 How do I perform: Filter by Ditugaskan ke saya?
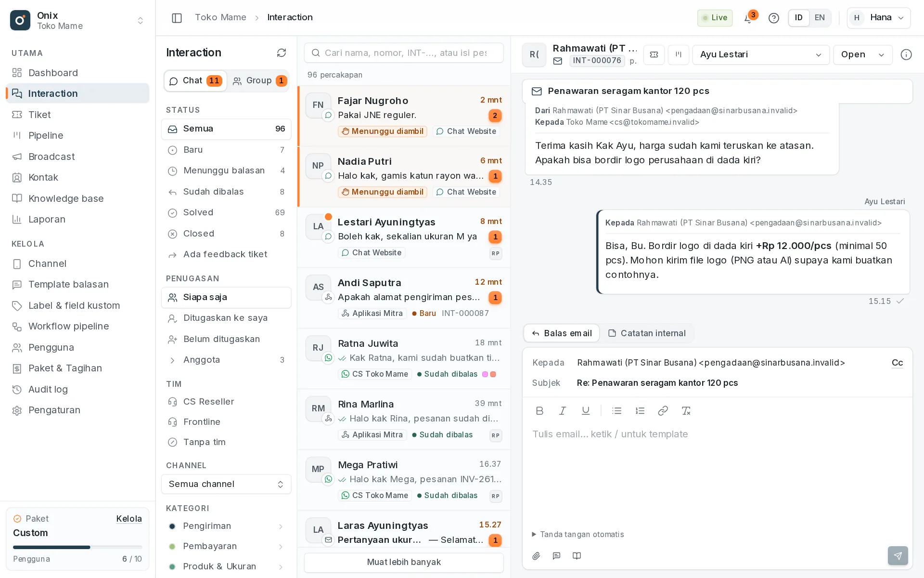point(226,318)
